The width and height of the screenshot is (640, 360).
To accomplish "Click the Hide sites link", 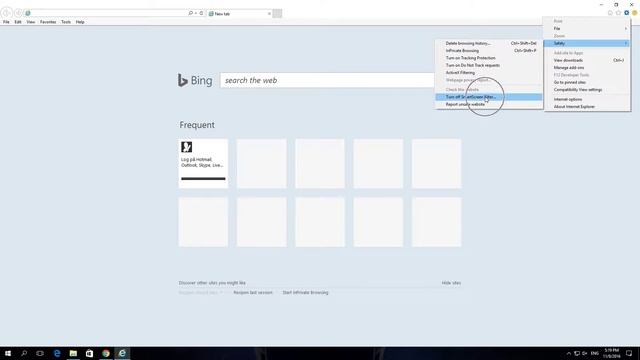I will [x=451, y=283].
